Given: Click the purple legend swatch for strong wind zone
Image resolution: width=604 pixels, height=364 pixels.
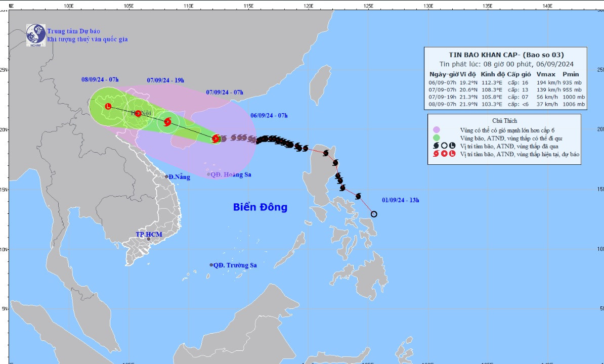Looking at the screenshot, I should point(437,130).
